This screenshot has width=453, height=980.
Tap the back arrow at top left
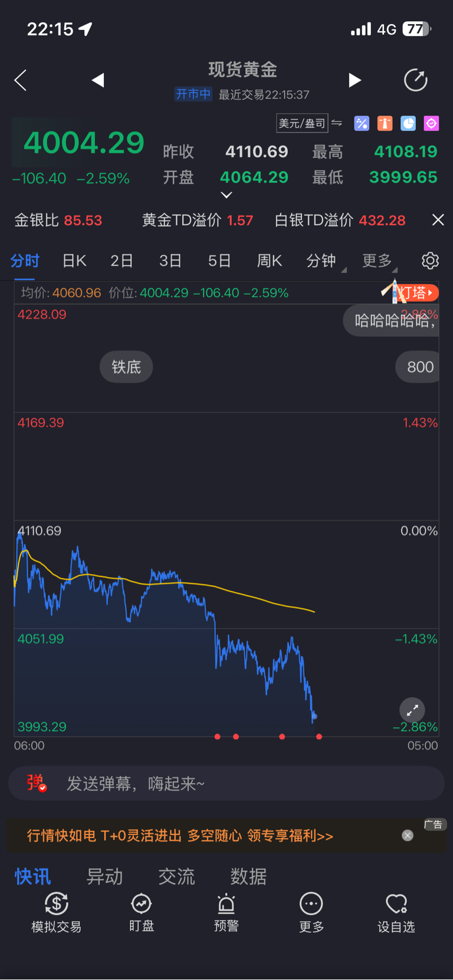tap(21, 80)
